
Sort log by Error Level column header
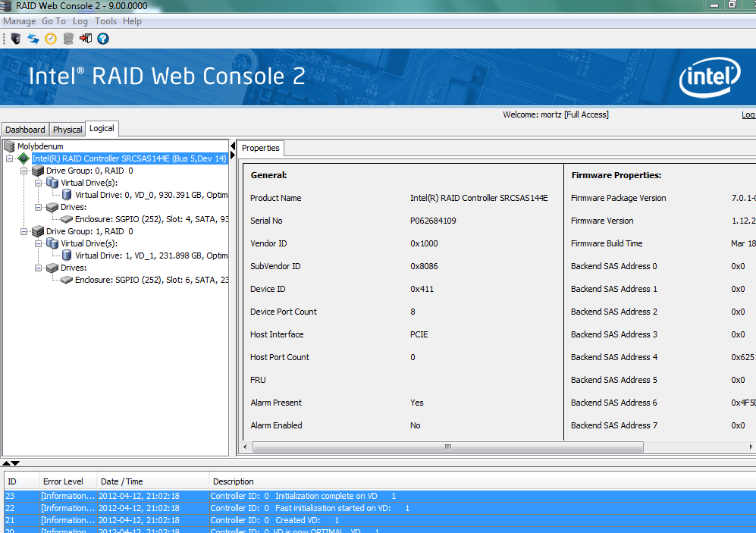[68, 481]
